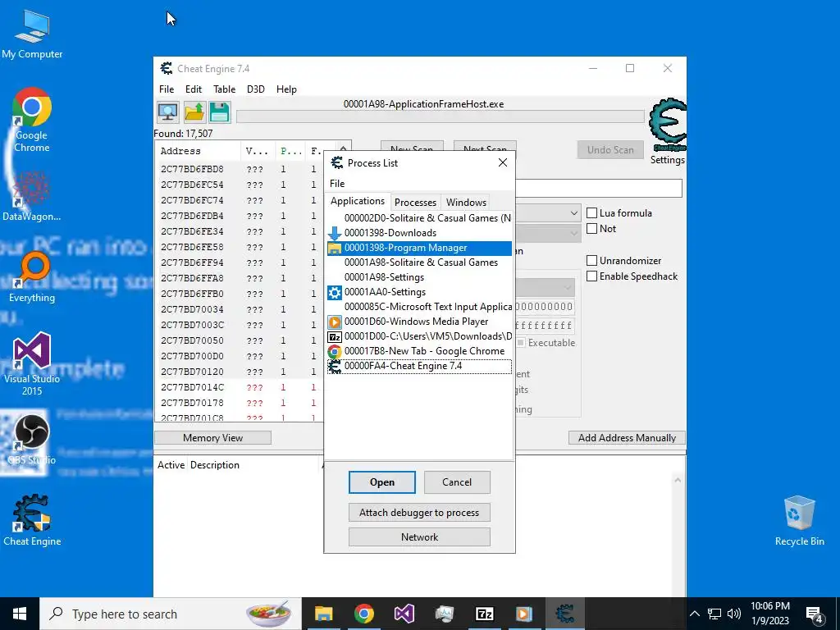Select 0000085C-Microsoft Text Input Application entry
The width and height of the screenshot is (840, 630).
419,307
